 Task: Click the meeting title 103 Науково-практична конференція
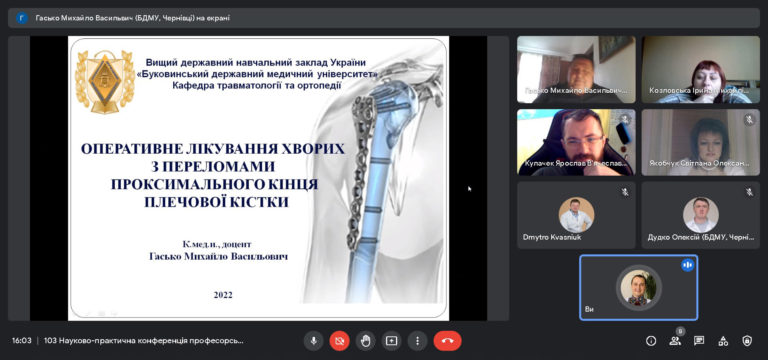144,341
